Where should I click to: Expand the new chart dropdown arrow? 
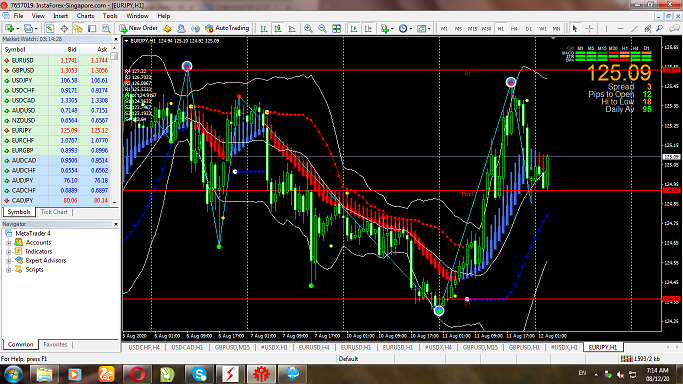click(x=17, y=29)
